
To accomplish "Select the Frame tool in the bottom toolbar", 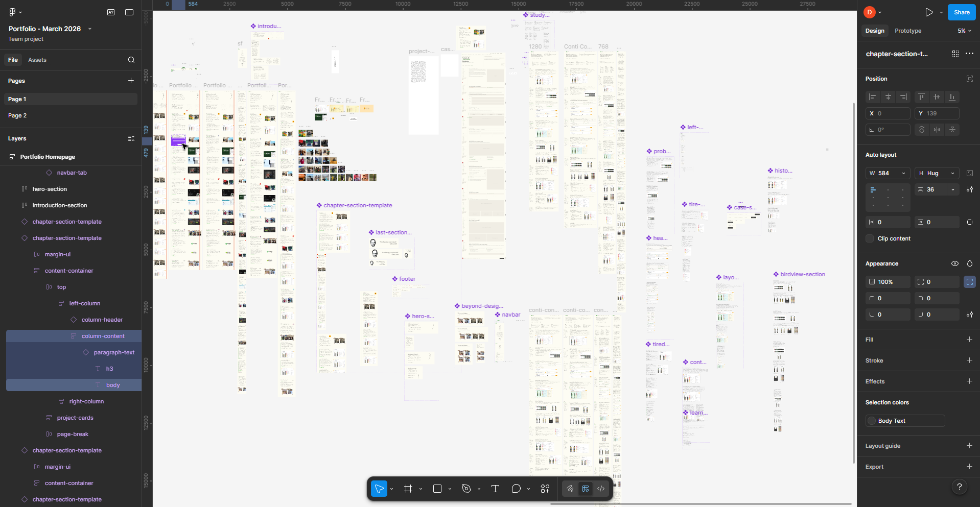I will (408, 489).
